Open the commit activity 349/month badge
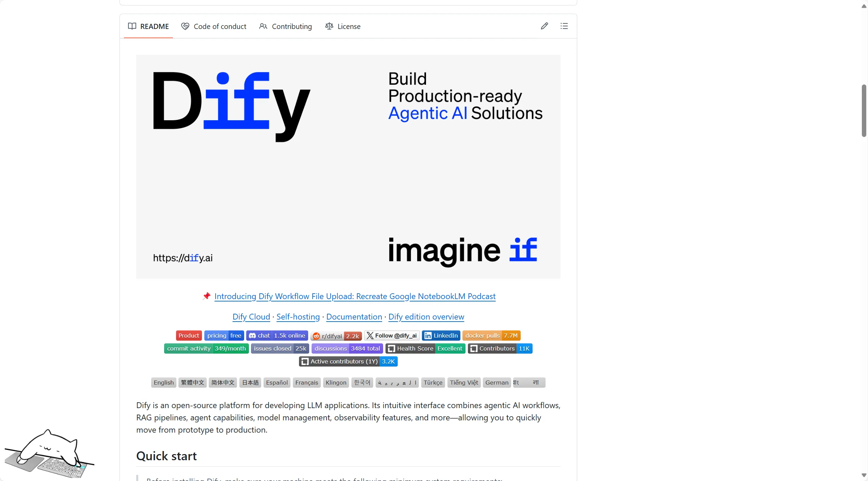The height and width of the screenshot is (481, 868). pyautogui.click(x=206, y=348)
